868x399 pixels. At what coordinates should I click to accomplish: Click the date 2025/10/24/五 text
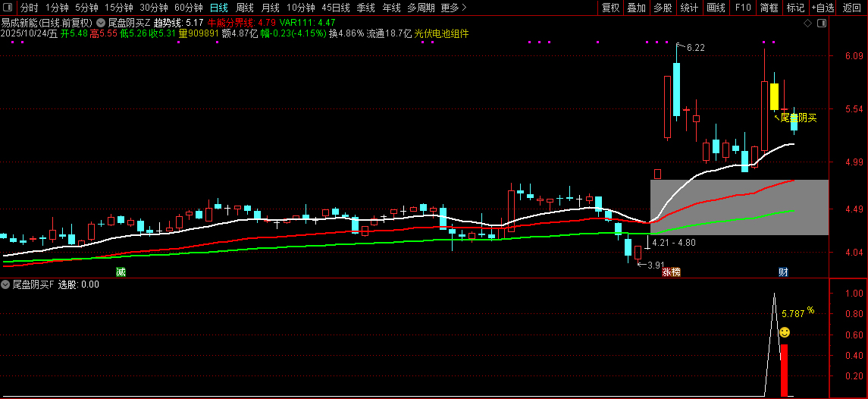pyautogui.click(x=30, y=34)
